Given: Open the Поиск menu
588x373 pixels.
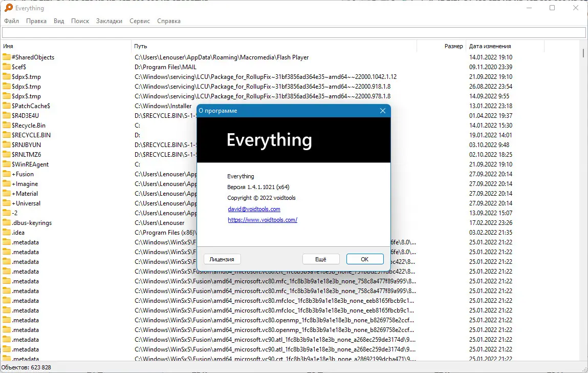Looking at the screenshot, I should click(80, 21).
